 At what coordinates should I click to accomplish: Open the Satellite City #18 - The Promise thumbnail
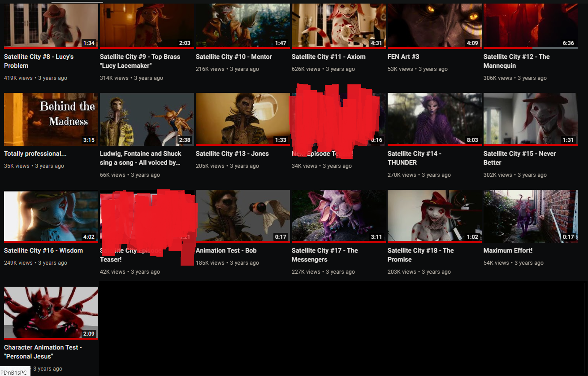[x=435, y=216]
